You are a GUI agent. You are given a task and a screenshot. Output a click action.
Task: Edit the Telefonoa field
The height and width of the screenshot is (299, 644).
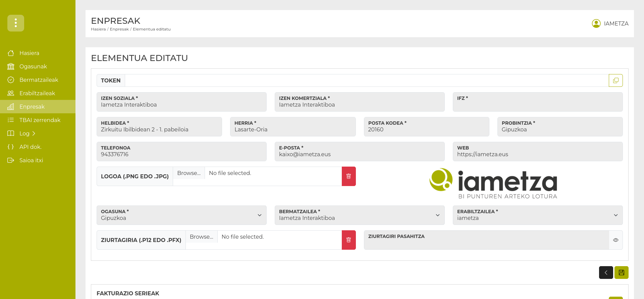(x=181, y=152)
